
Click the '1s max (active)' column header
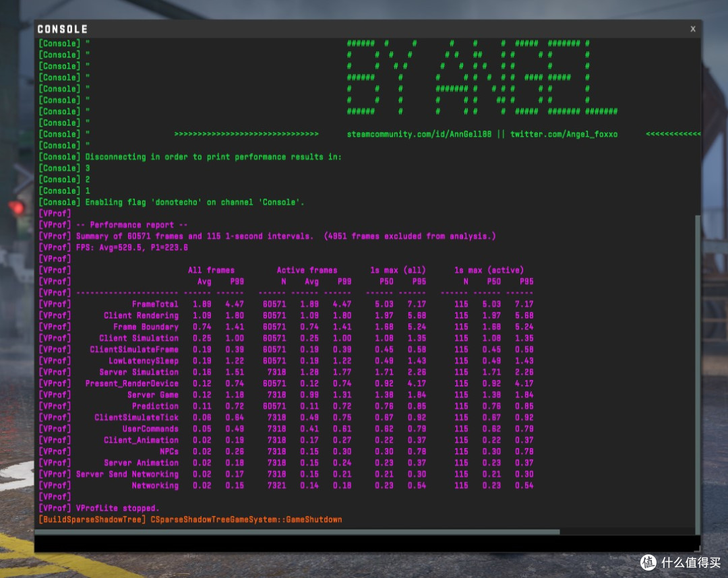489,270
